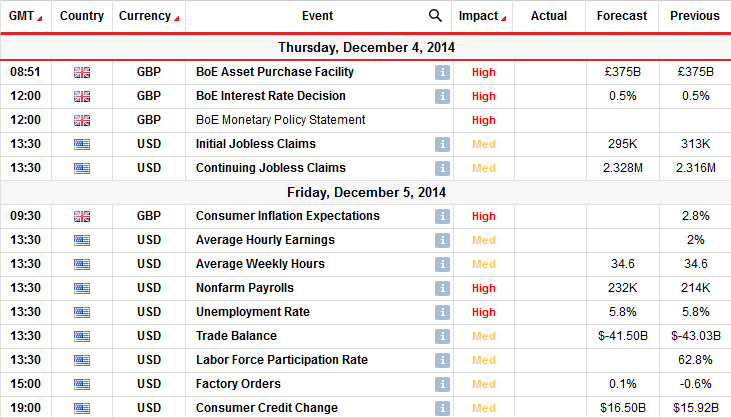Expand the Currency filter dropdown
The height and width of the screenshot is (418, 731).
177,19
